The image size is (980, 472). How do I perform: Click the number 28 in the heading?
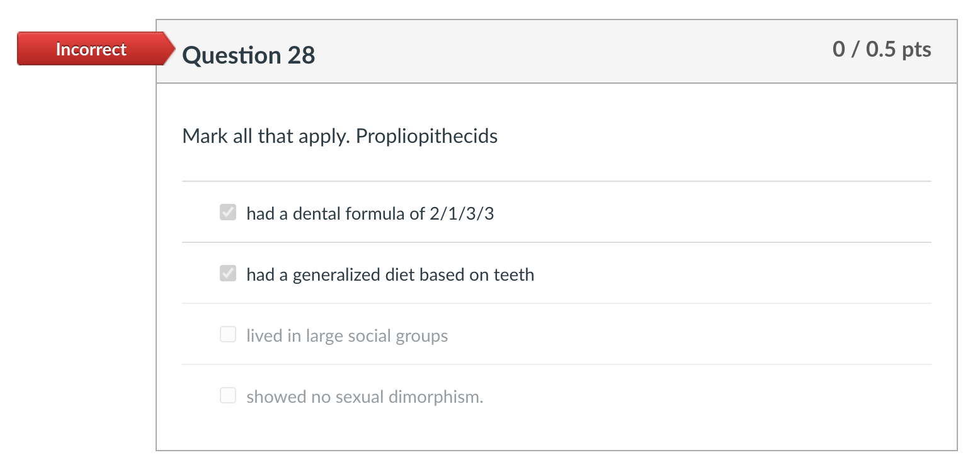click(301, 55)
